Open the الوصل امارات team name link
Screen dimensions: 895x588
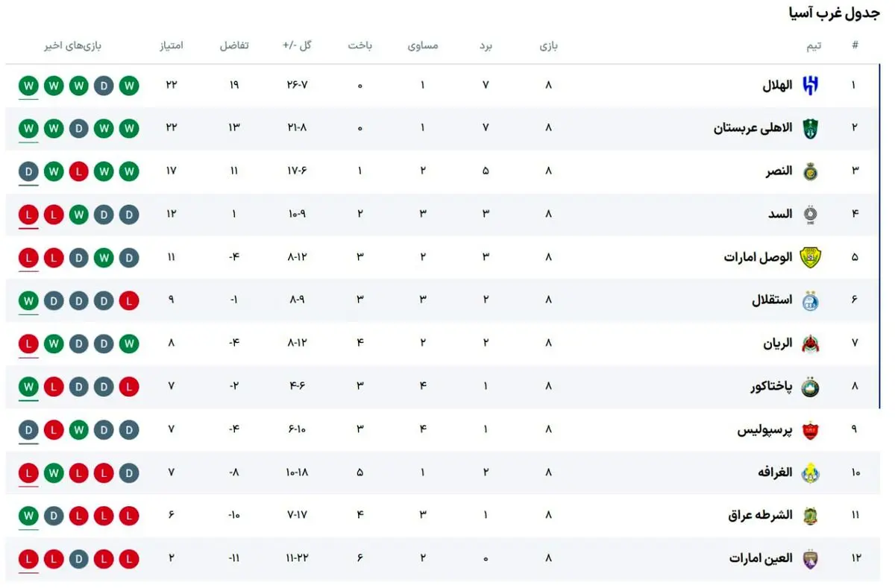tap(758, 258)
